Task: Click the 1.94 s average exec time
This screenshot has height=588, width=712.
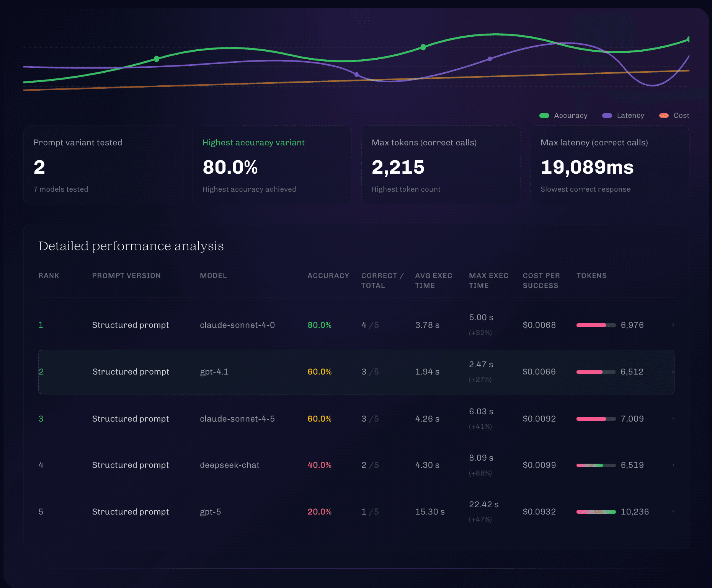Action: (x=427, y=372)
